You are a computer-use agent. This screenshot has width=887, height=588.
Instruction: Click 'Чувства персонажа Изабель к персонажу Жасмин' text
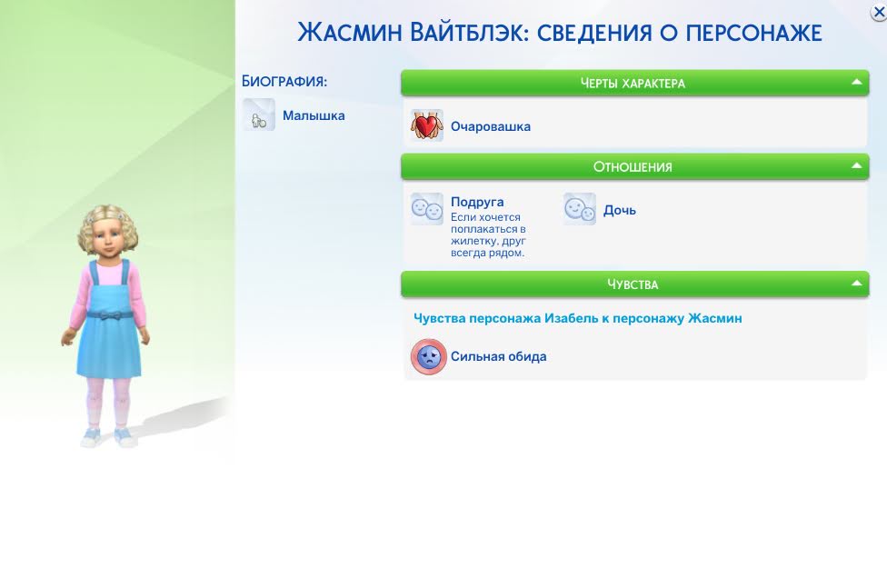[578, 319]
